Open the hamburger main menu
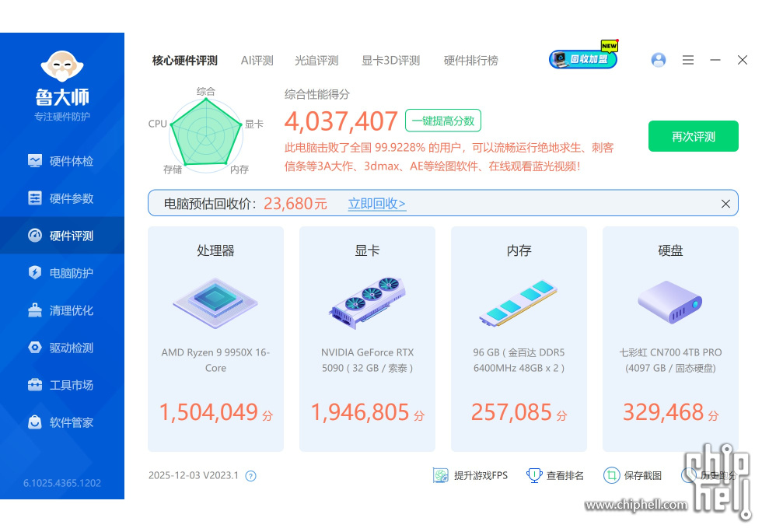The width and height of the screenshot is (762, 532). click(687, 60)
